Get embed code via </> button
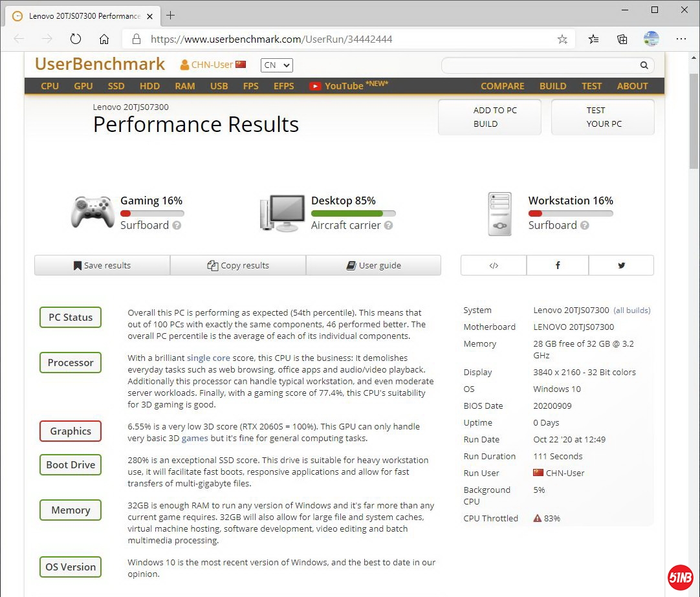 click(x=494, y=265)
